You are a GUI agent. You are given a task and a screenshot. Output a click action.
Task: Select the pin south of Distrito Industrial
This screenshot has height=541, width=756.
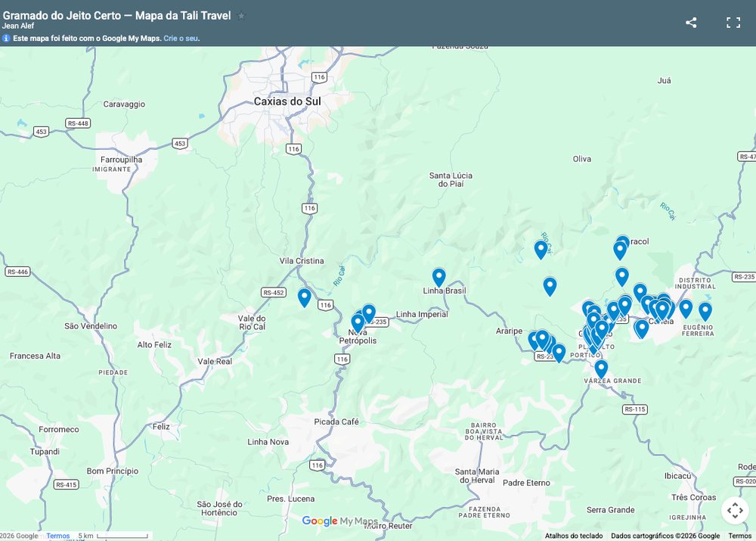tap(686, 309)
